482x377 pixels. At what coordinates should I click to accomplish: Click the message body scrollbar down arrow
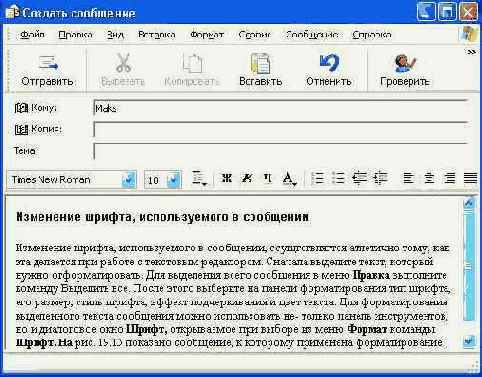[x=469, y=342]
